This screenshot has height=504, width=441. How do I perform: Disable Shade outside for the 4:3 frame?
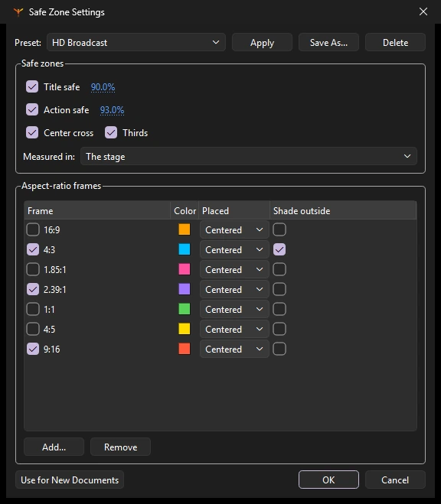pos(279,249)
